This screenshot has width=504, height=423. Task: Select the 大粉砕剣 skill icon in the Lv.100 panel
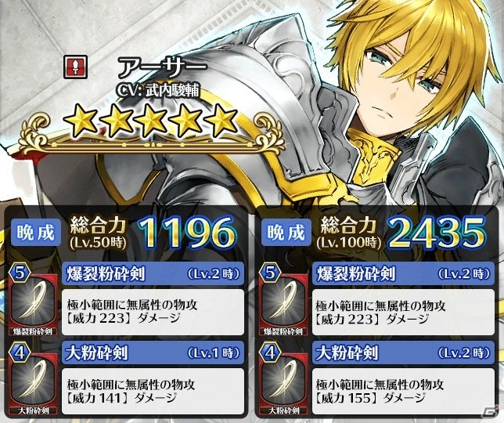(x=283, y=383)
